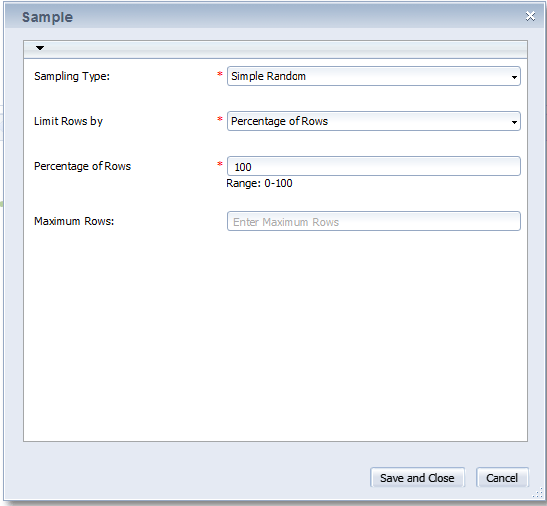Screen dimensions: 547x506
Task: Close the Sample dialog with the X
Action: (530, 16)
